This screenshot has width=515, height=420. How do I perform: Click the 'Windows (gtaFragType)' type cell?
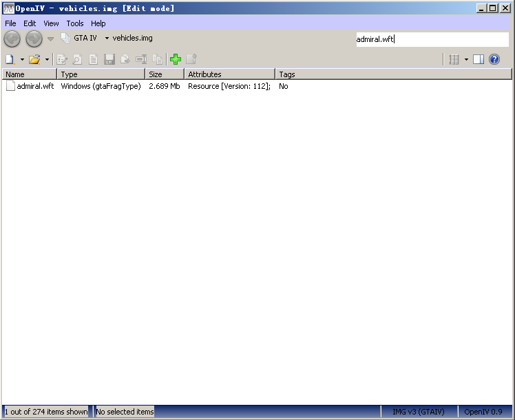101,86
